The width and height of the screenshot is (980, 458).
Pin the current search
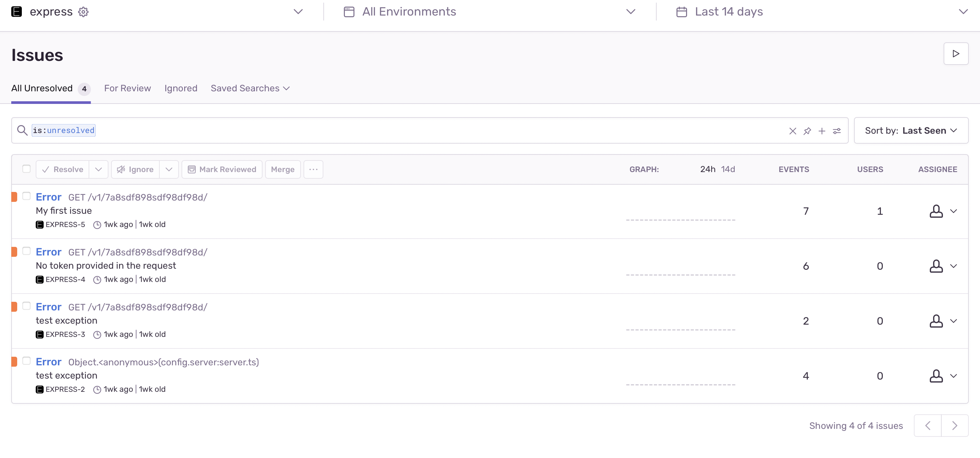[807, 131]
